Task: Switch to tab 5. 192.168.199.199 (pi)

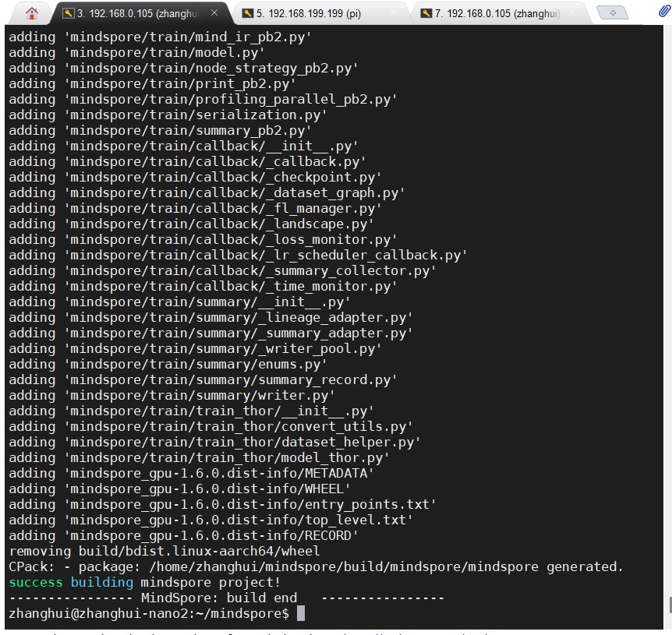Action: pyautogui.click(x=321, y=14)
